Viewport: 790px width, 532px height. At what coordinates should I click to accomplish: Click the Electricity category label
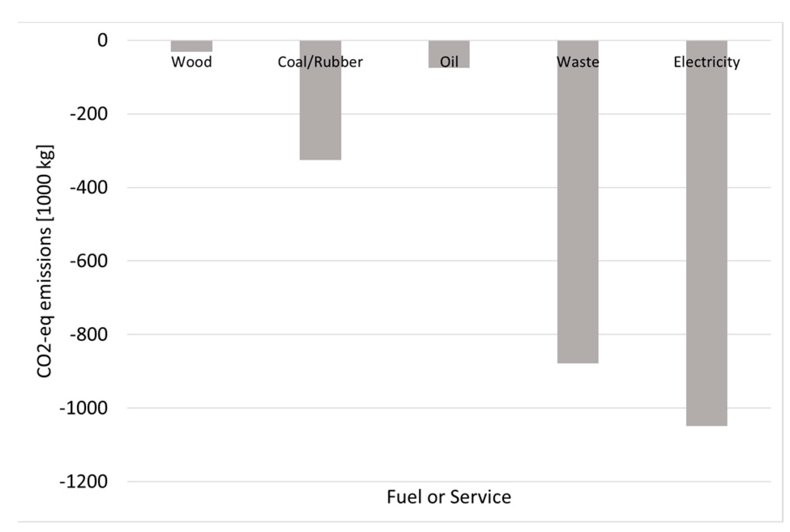click(707, 62)
